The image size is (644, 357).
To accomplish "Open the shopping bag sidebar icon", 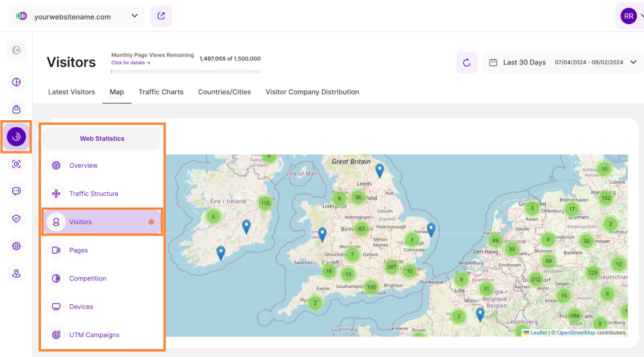I will click(x=16, y=110).
